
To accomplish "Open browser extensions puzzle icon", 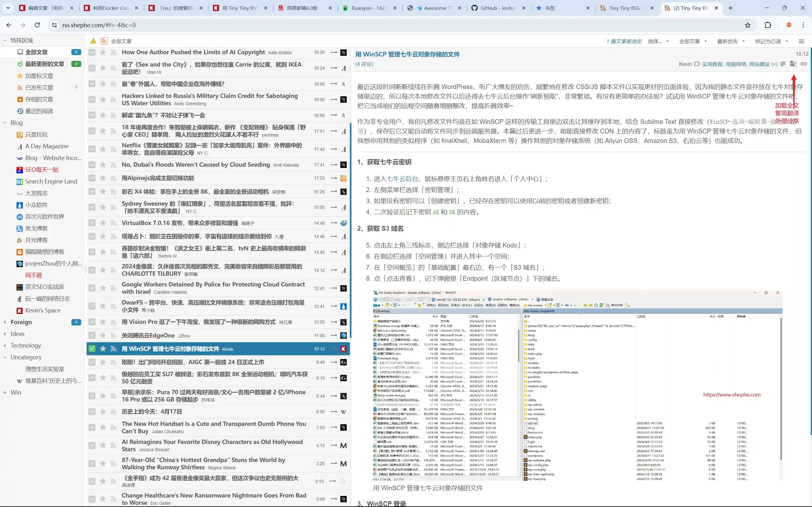I will point(768,25).
